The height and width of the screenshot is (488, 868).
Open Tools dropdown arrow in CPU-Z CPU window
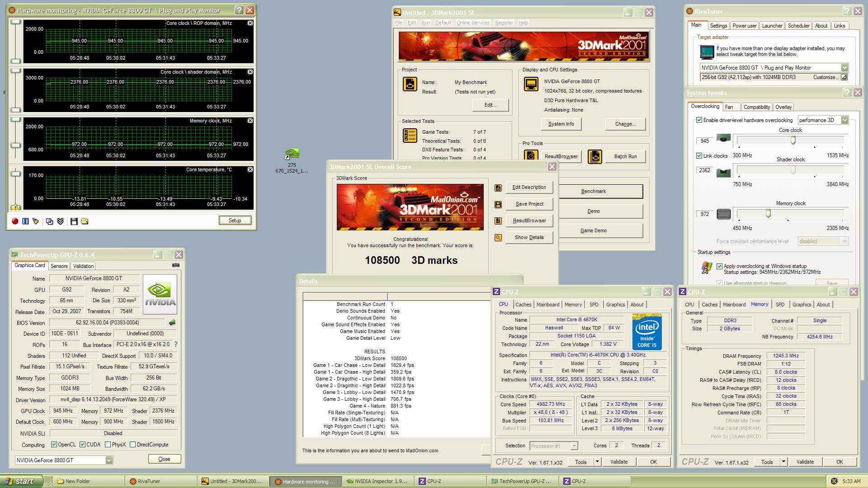(597, 462)
